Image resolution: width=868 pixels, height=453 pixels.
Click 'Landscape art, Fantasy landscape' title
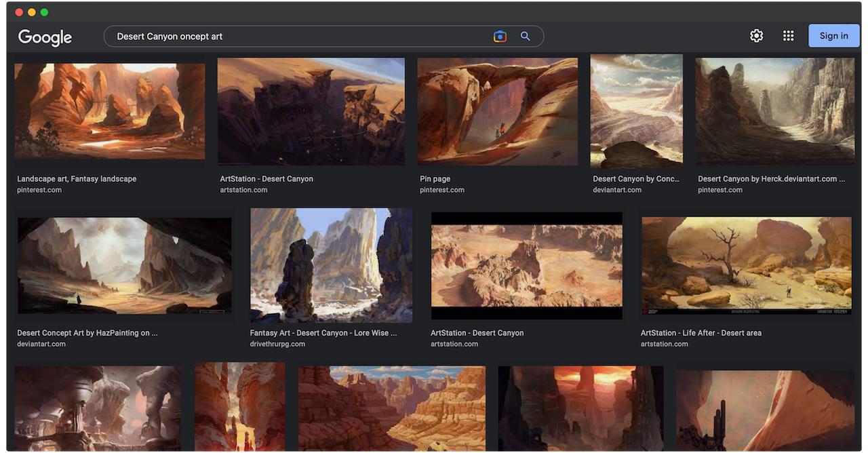[x=77, y=179]
